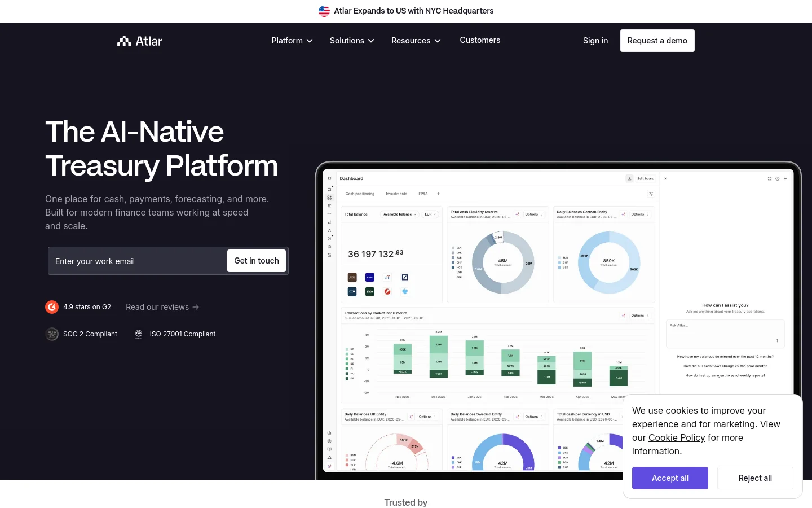Click the Deutsche Bank logo

pos(405,277)
